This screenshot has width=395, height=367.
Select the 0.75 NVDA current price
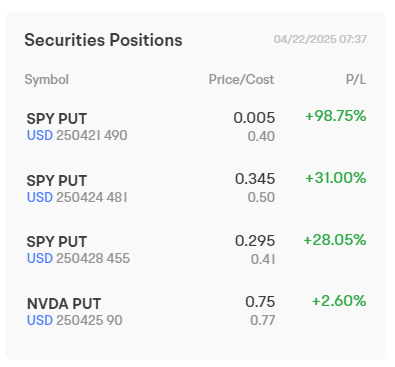tap(260, 302)
